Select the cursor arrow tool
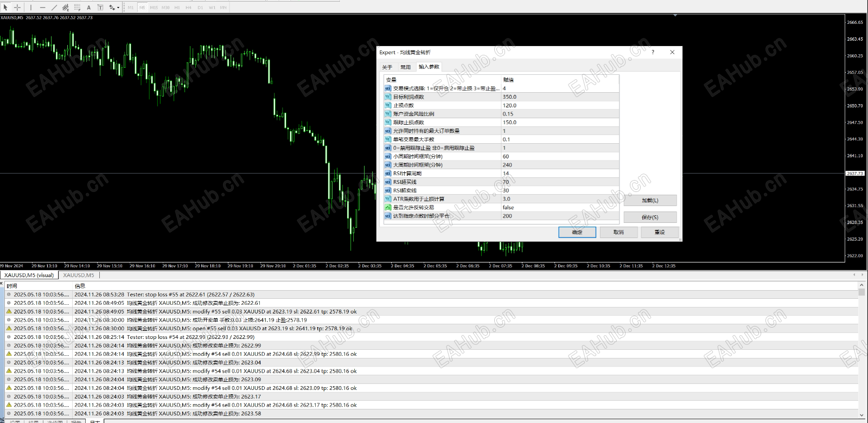This screenshot has height=423, width=868. (x=5, y=7)
